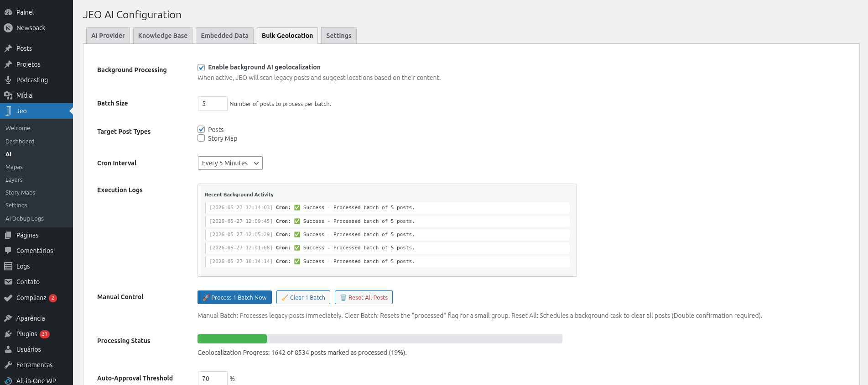Open the Settings tab

pyautogui.click(x=339, y=36)
